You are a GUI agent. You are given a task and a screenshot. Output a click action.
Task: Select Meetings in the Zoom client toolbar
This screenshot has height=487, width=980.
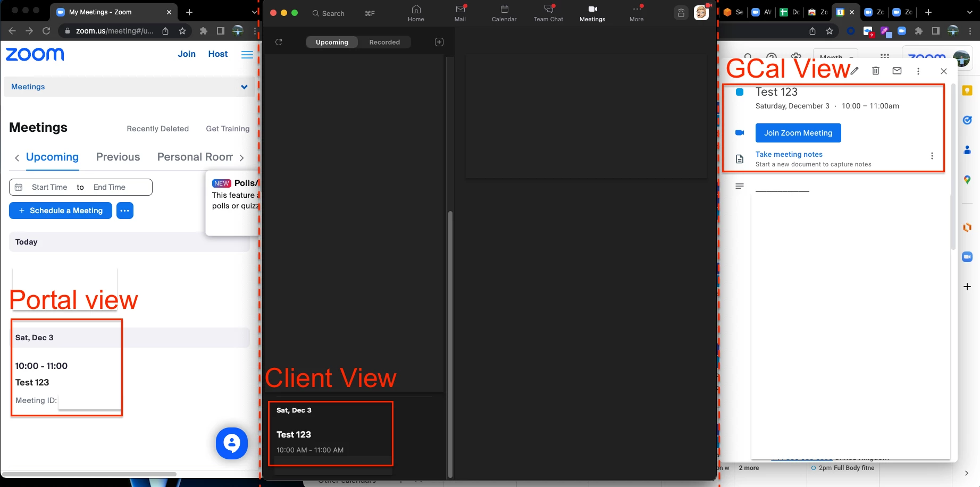pos(592,13)
